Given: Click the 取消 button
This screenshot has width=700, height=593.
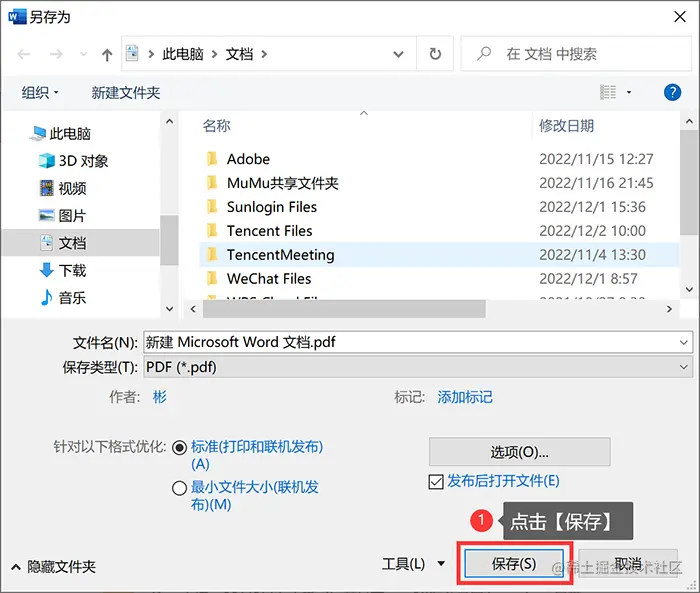Looking at the screenshot, I should pyautogui.click(x=628, y=564).
